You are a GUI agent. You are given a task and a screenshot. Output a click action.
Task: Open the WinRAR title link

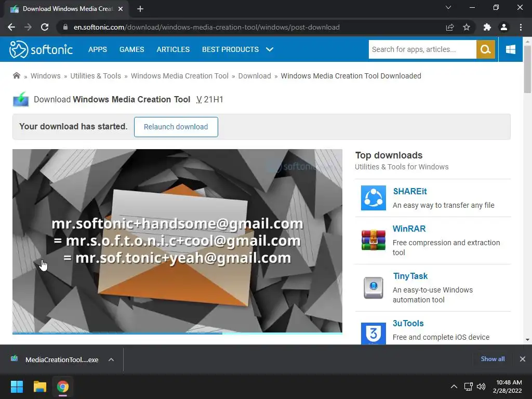coord(409,229)
